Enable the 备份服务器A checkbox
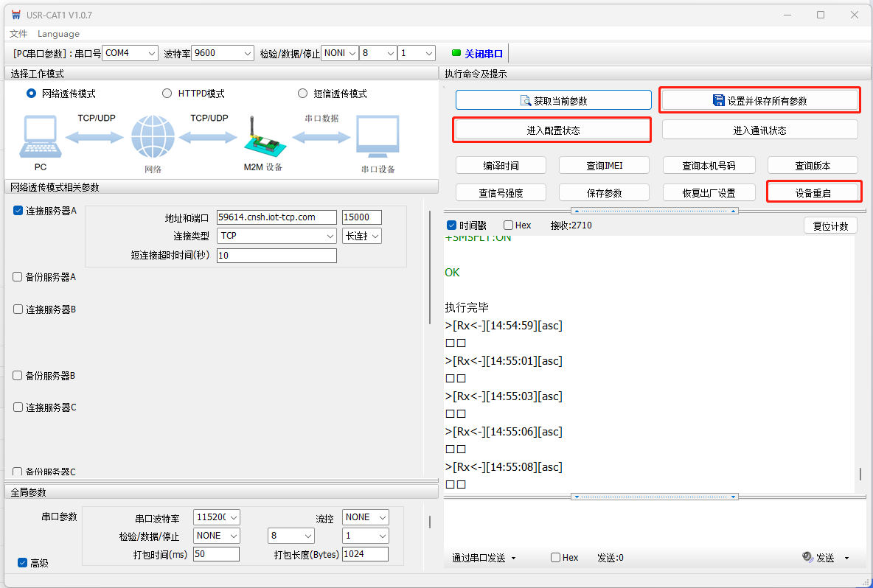Screen dimensions: 873x588 click(x=18, y=277)
